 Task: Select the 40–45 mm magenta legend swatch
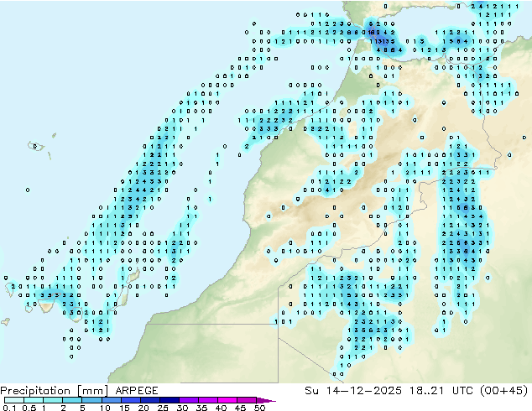(x=227, y=400)
